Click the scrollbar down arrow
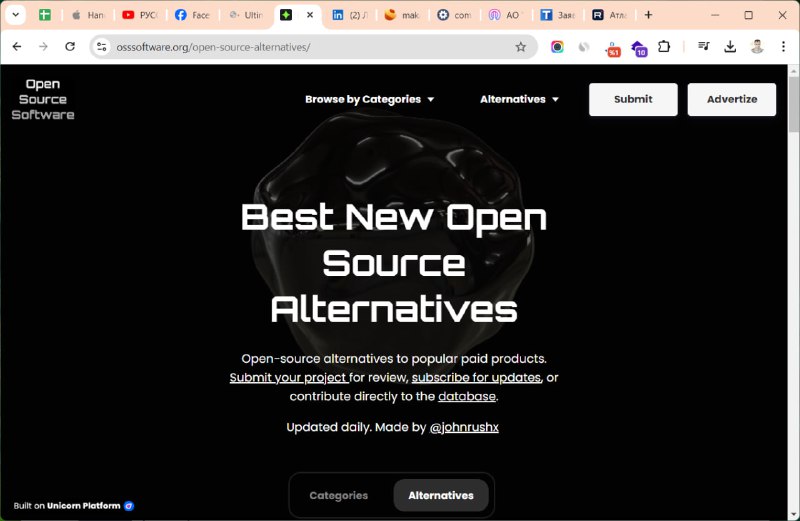 tap(793, 515)
